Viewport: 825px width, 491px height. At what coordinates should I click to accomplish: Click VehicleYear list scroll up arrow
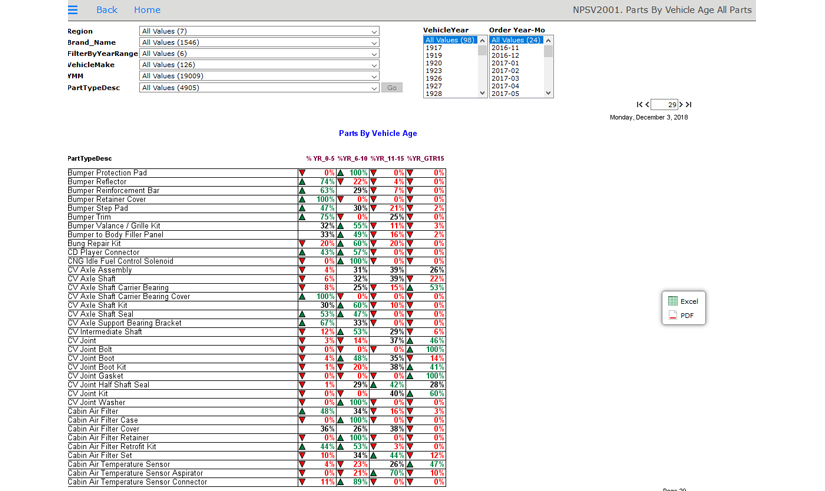[x=482, y=41]
